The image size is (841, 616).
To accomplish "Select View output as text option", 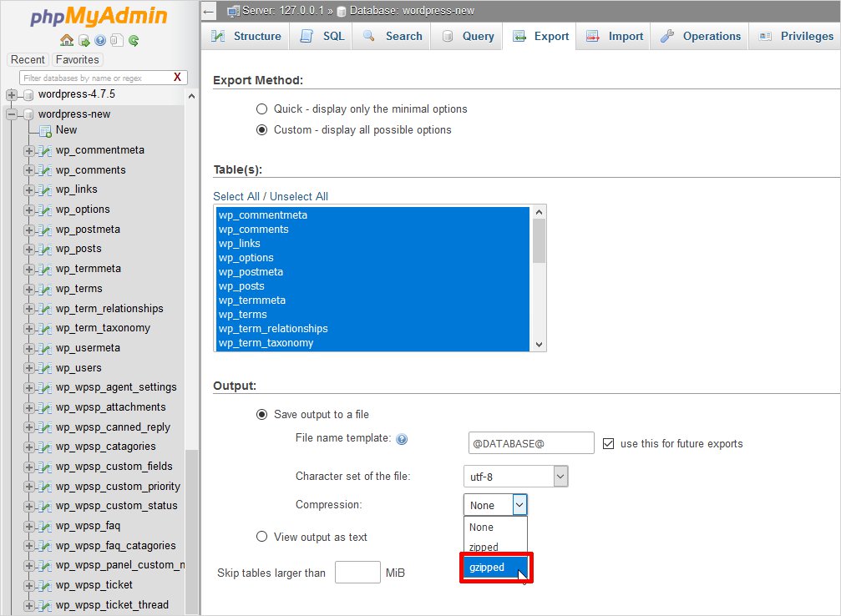I will 262,538.
